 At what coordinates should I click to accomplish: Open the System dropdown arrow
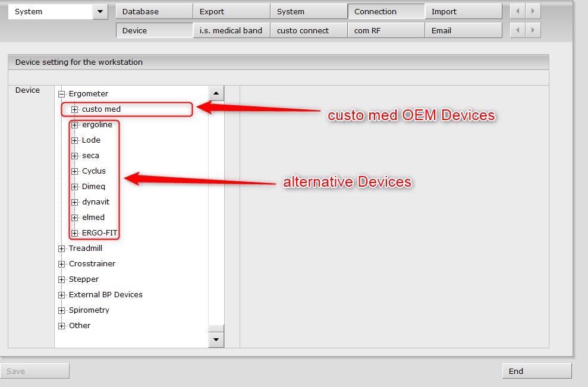pos(100,12)
